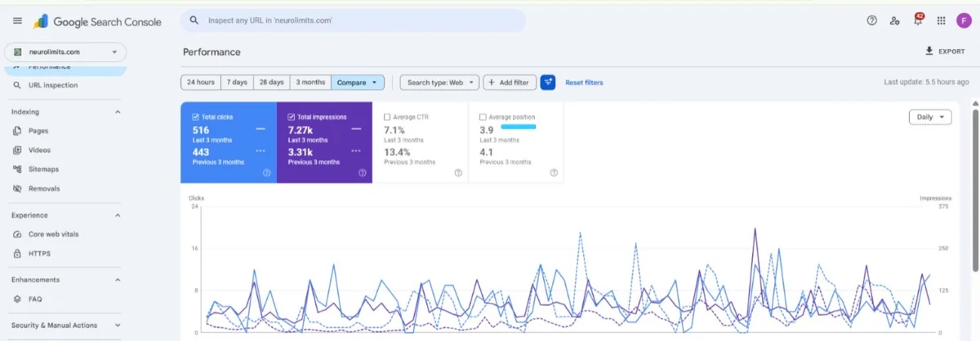Screen dimensions: 980x341
Task: Open help icon on Total clicks card
Action: (266, 173)
